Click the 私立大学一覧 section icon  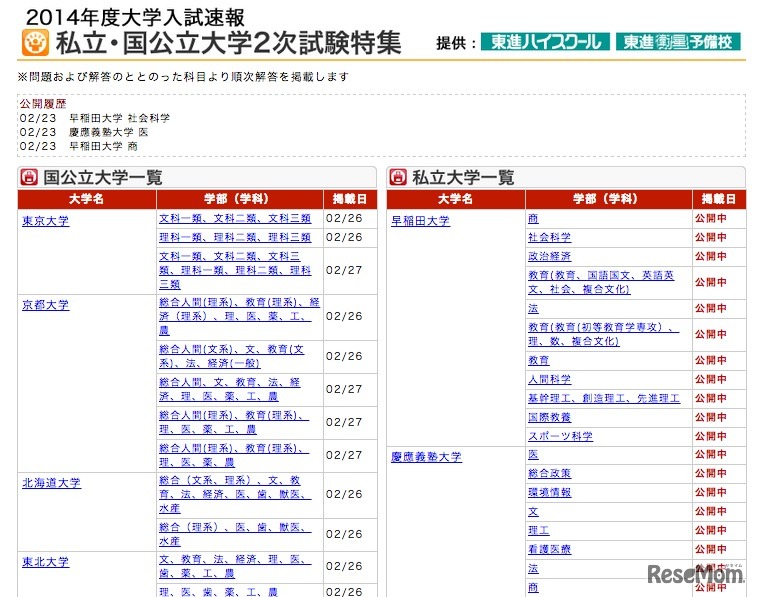tap(398, 177)
